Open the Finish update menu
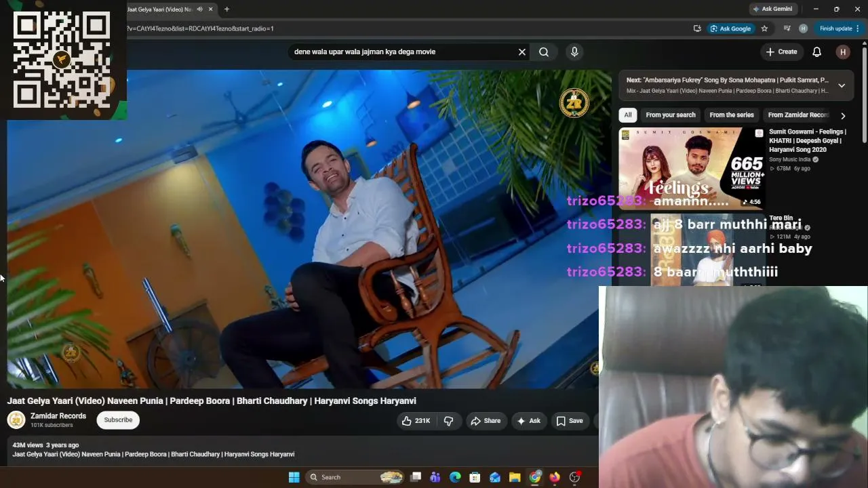Viewport: 868px width, 488px height. (840, 28)
